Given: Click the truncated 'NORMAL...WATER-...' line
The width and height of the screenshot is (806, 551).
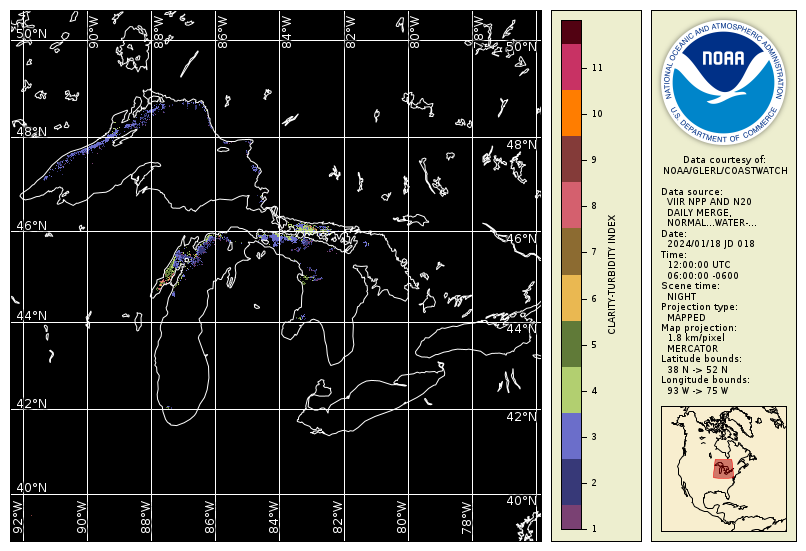Looking at the screenshot, I should [x=711, y=223].
